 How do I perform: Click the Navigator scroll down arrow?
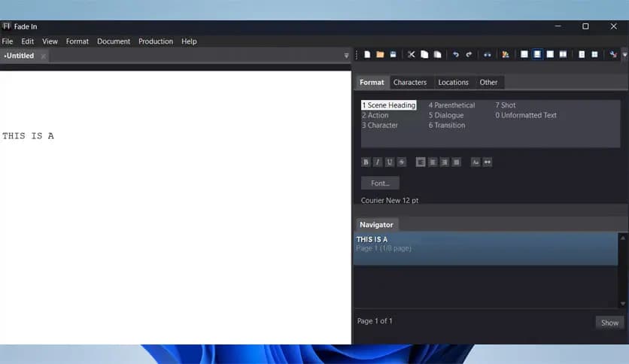pyautogui.click(x=623, y=304)
